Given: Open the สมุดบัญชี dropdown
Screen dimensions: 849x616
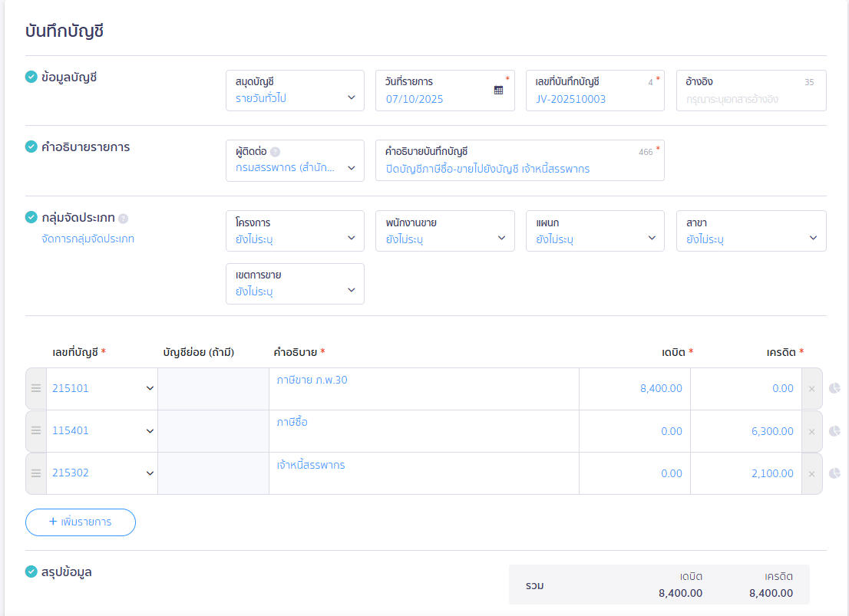Looking at the screenshot, I should (295, 91).
